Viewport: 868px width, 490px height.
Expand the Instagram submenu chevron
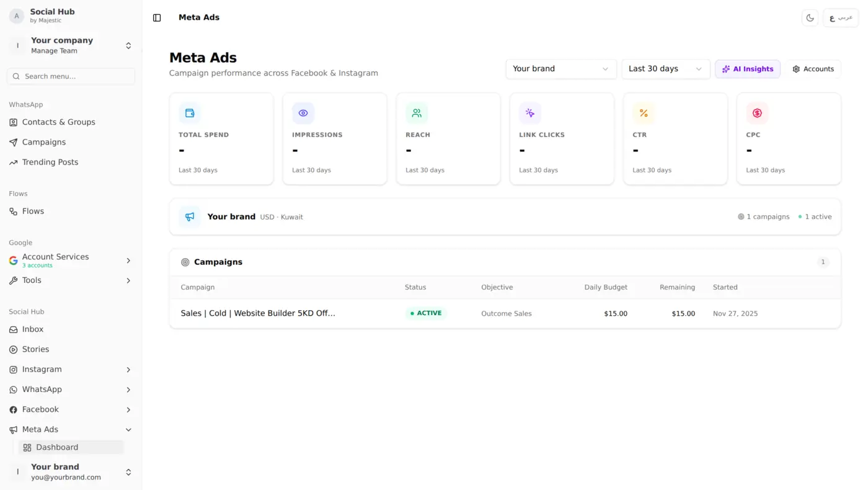tap(128, 370)
